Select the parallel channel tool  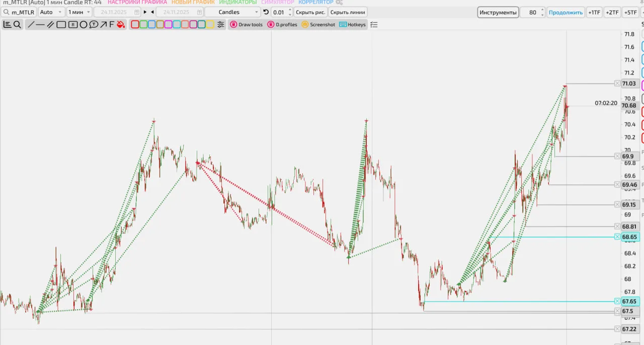(x=50, y=24)
